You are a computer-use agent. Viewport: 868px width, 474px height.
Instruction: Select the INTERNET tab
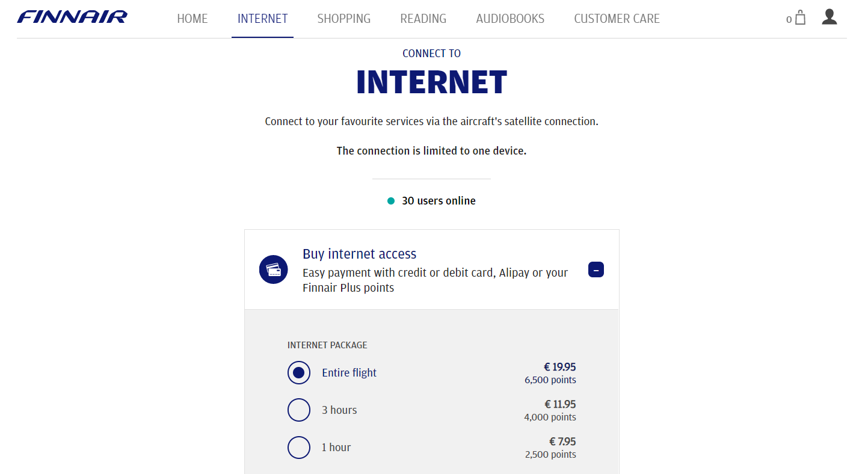262,19
